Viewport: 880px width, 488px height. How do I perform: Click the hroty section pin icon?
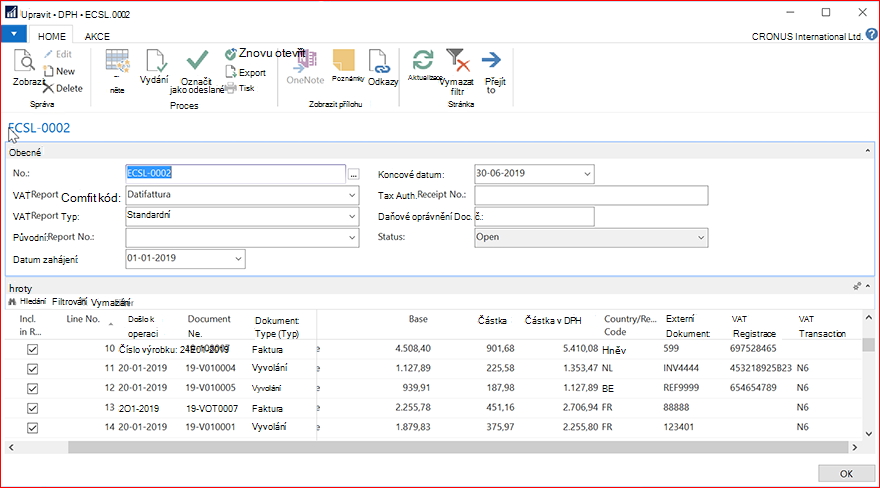(856, 286)
